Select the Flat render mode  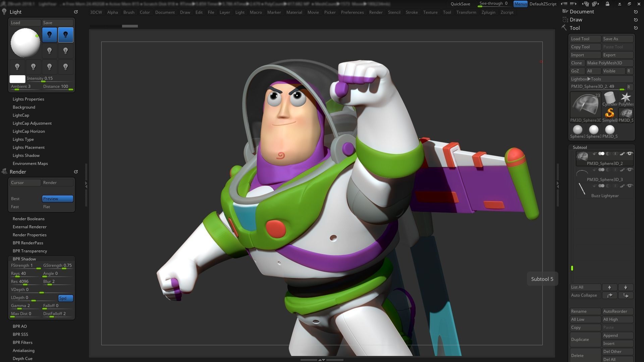(58, 207)
